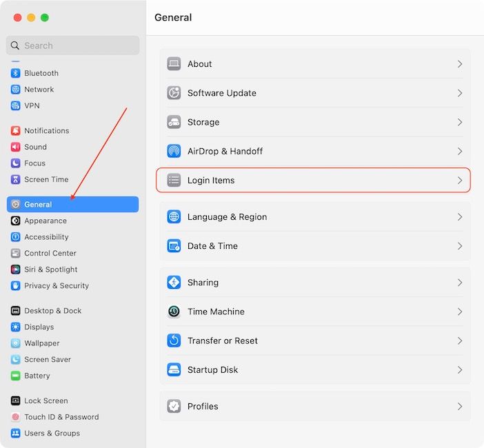
Task: Click the Profiles checkmark badge icon
Action: coord(174,407)
